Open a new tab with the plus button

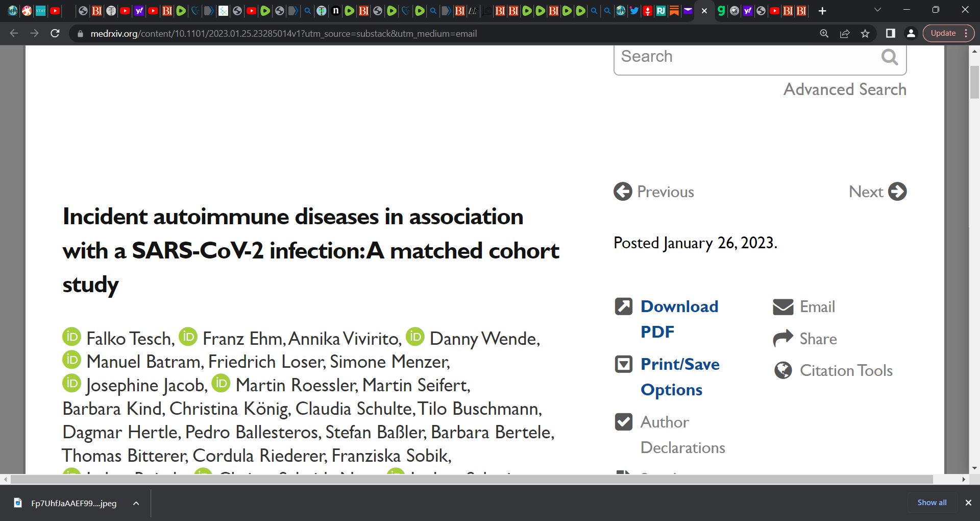click(822, 11)
